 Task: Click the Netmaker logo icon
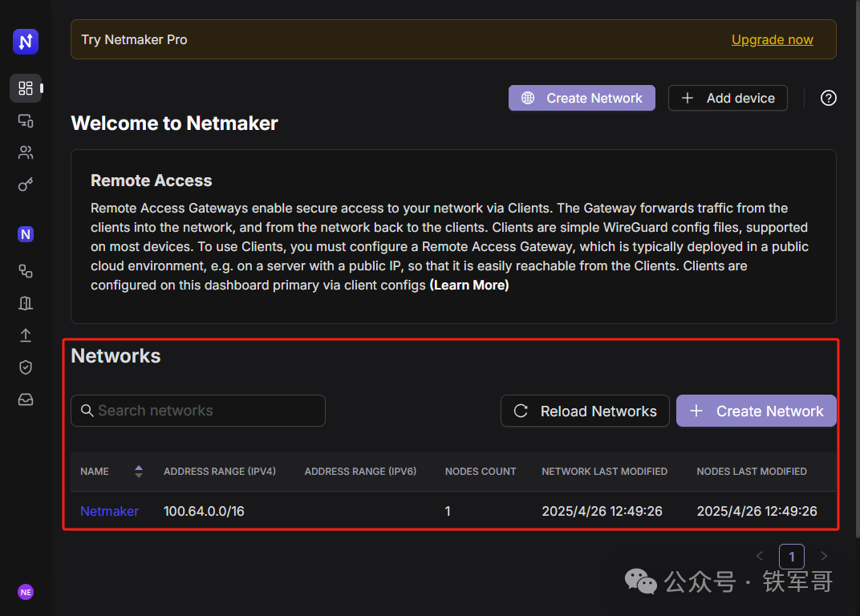coord(26,42)
